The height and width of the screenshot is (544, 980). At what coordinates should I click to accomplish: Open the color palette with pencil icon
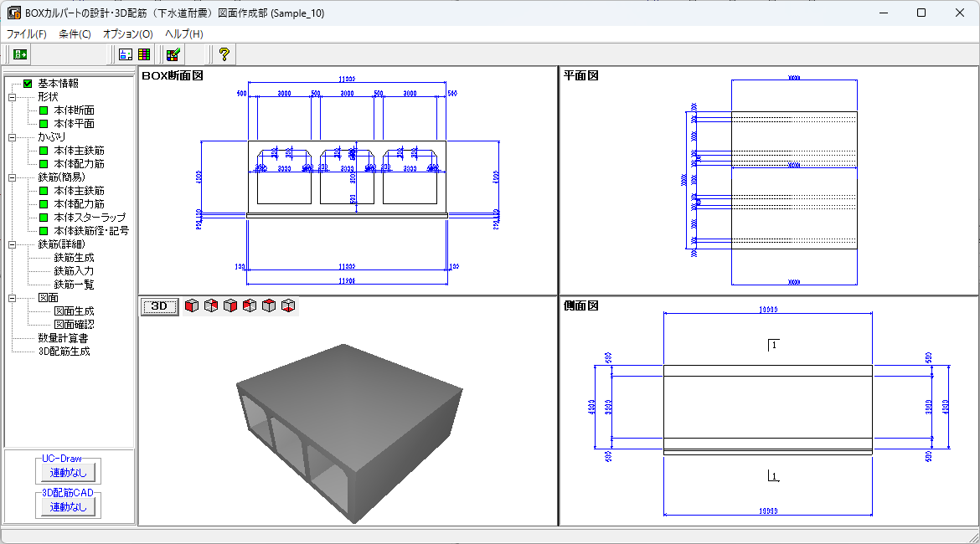[x=173, y=54]
